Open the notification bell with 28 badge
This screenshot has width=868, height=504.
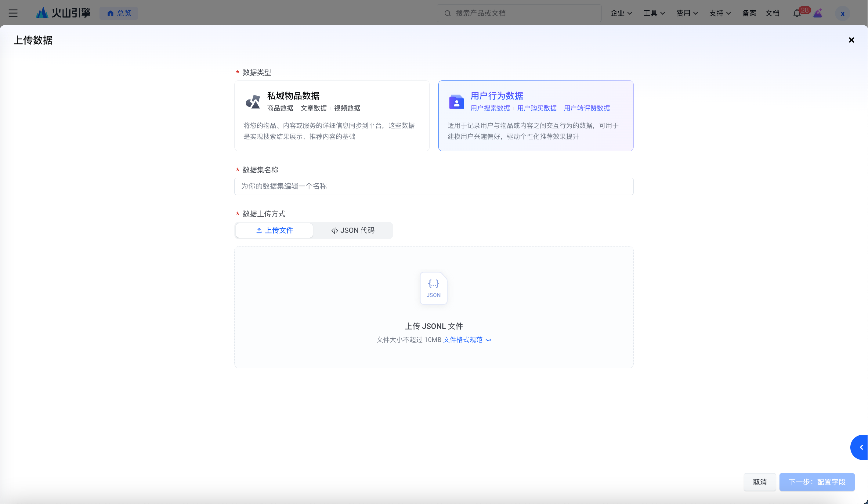(x=797, y=13)
